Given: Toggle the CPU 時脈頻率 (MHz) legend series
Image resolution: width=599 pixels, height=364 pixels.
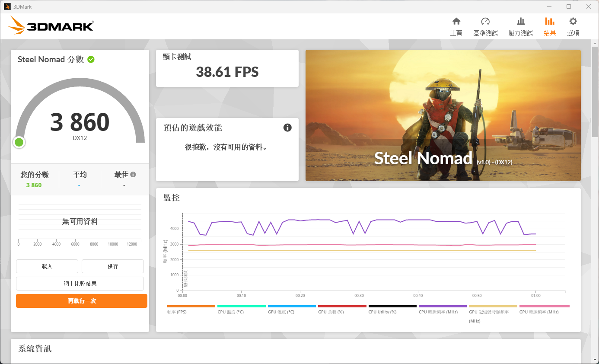Looking at the screenshot, I should click(x=443, y=310).
